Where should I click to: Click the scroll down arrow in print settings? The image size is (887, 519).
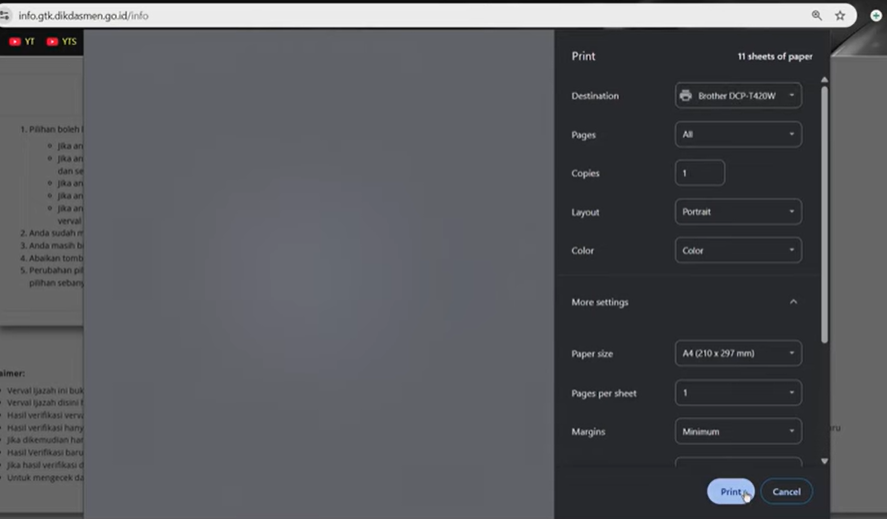tap(824, 461)
